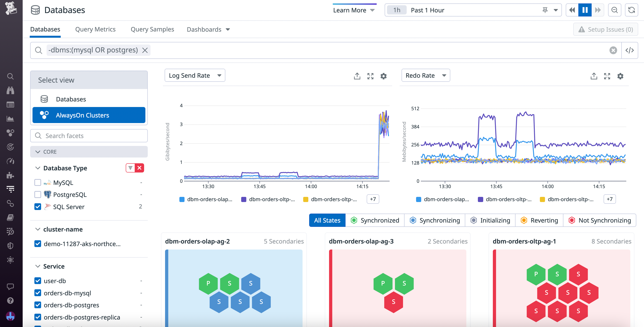Viewport: 644px width, 327px height.
Task: Expand the Log Send Rate chart to fullscreen
Action: pos(370,76)
